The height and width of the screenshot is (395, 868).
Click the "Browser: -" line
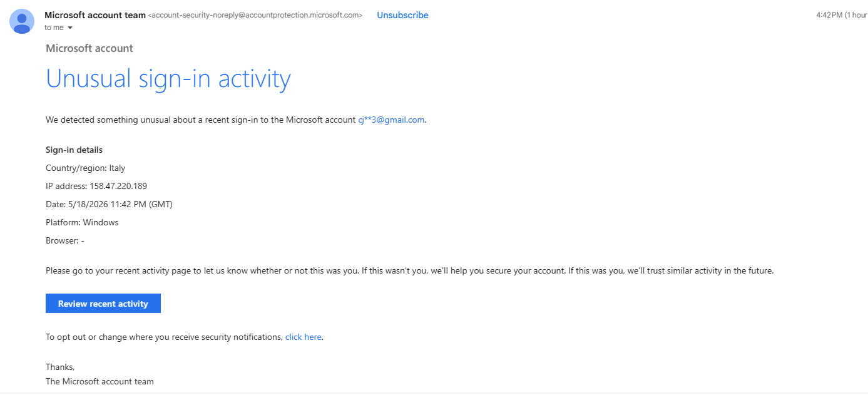tap(65, 240)
